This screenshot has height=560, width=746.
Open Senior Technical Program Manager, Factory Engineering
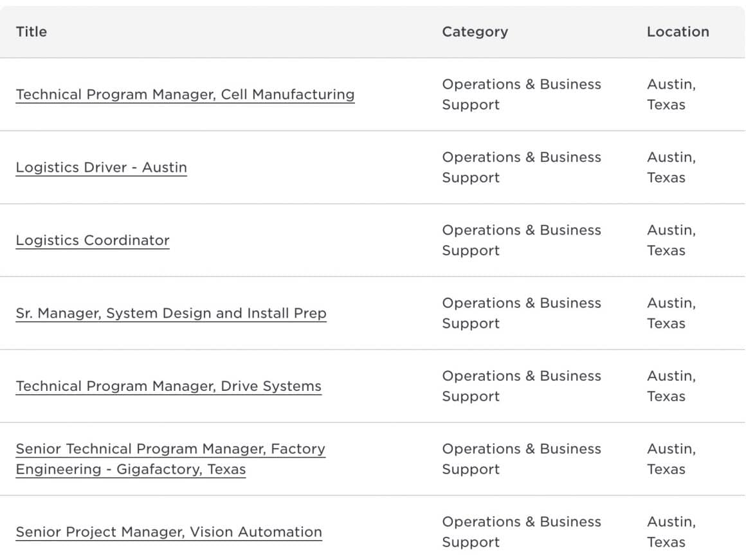(170, 449)
